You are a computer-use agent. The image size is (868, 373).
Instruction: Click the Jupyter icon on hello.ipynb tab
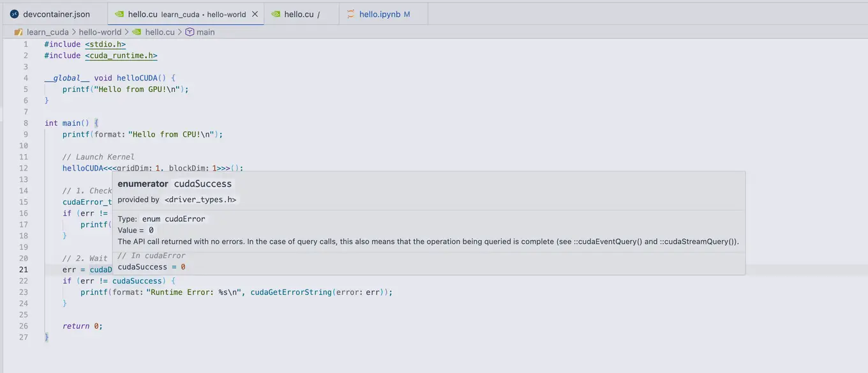pos(350,14)
